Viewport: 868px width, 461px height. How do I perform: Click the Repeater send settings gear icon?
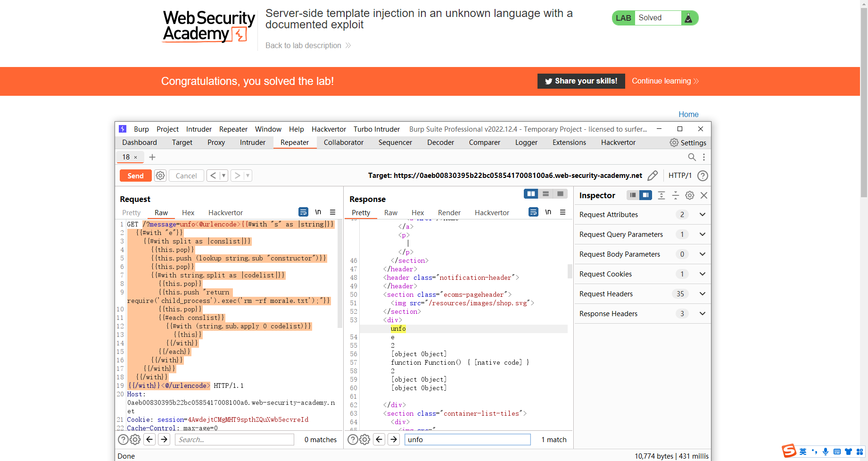pyautogui.click(x=160, y=176)
